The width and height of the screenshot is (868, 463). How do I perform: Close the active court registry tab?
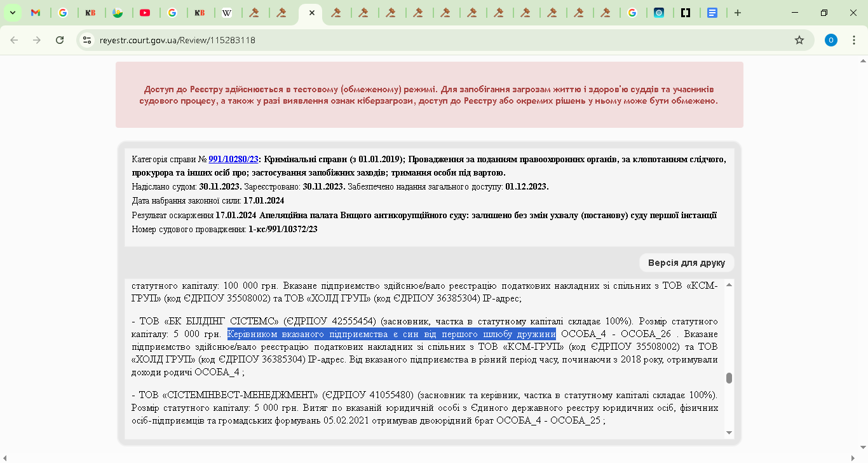pyautogui.click(x=311, y=13)
